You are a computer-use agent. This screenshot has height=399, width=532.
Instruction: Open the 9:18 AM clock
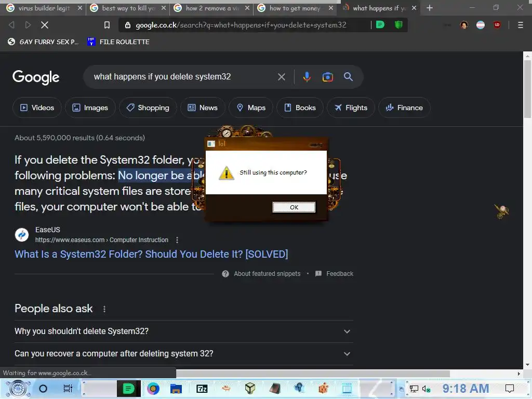pos(465,389)
